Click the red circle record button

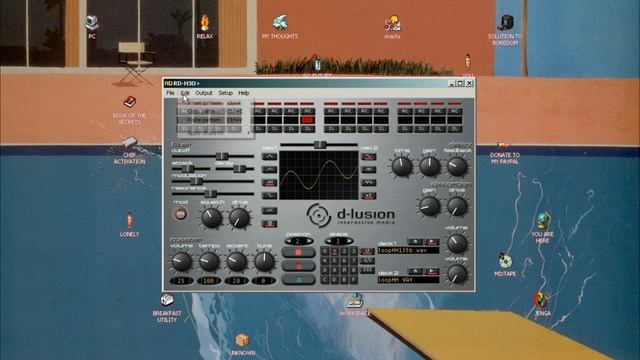click(298, 266)
